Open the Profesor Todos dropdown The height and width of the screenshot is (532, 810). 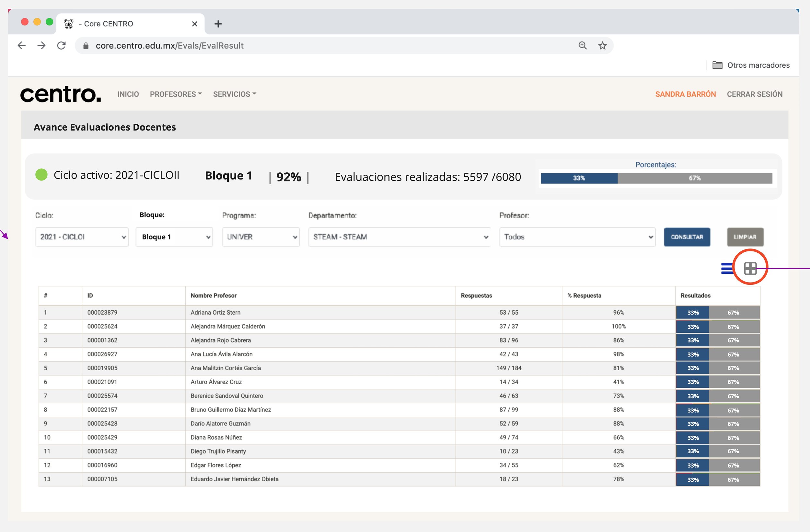[577, 237]
